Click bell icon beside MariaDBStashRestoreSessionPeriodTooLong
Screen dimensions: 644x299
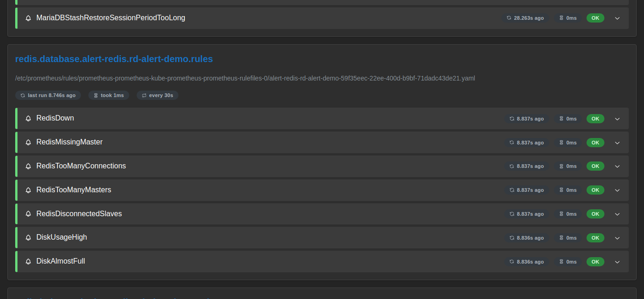[x=29, y=18]
